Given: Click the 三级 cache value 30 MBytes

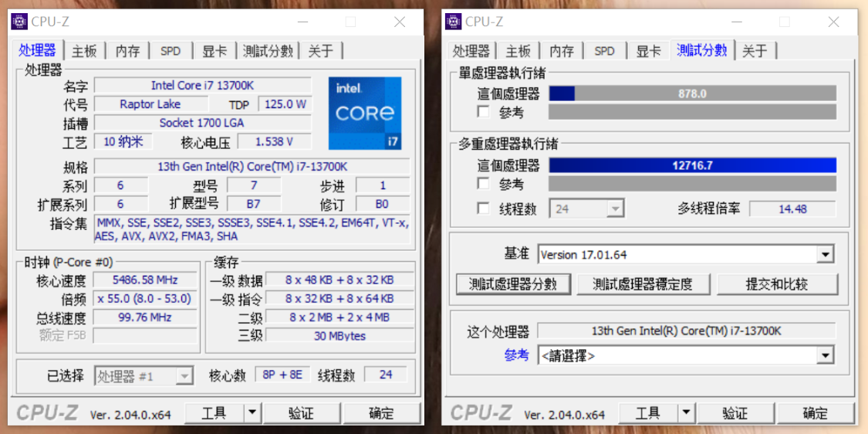Looking at the screenshot, I should (339, 336).
